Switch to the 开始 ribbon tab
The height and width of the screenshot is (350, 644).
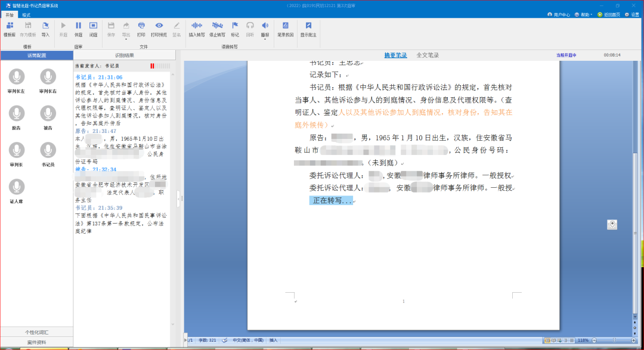click(10, 15)
